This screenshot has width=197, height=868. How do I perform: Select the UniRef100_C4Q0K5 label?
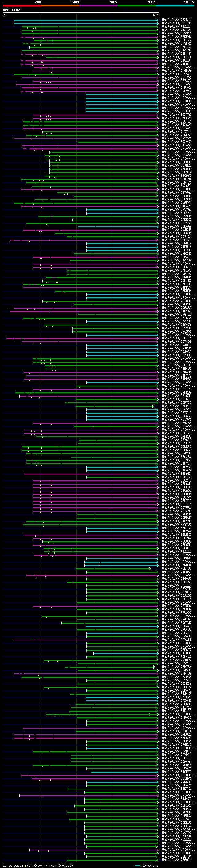tap(176, 467)
